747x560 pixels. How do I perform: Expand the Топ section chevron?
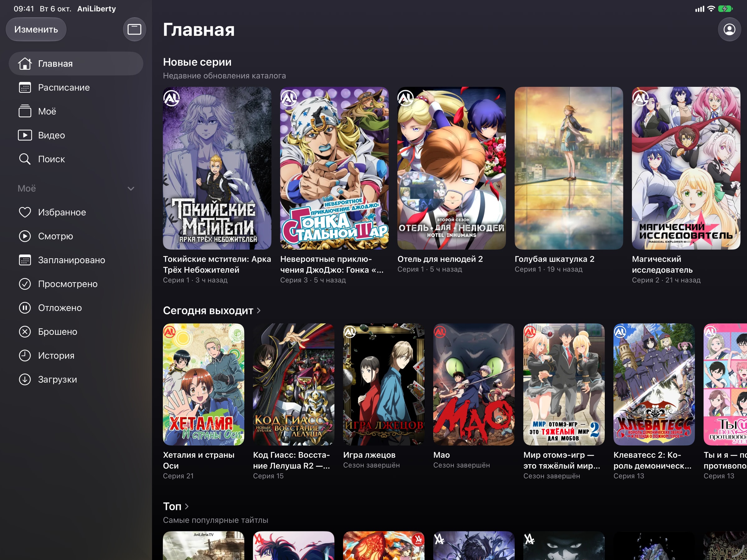[x=187, y=506]
